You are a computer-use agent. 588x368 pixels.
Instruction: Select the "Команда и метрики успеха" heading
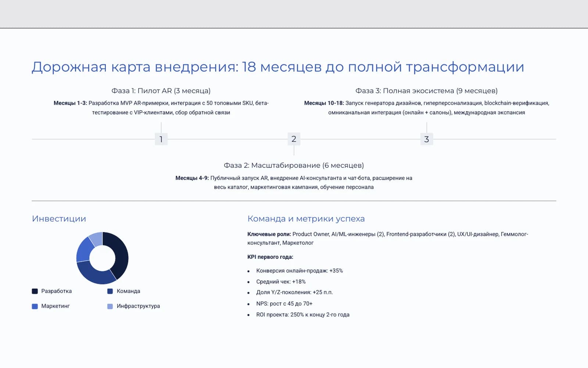306,219
